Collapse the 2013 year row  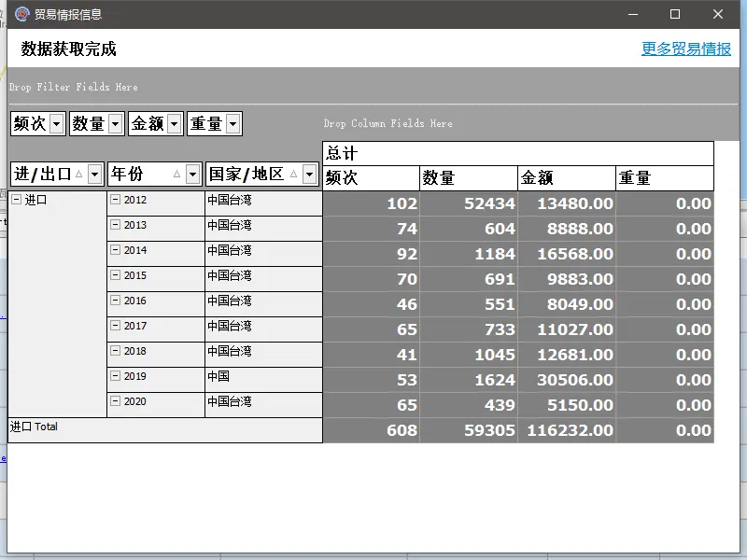115,224
